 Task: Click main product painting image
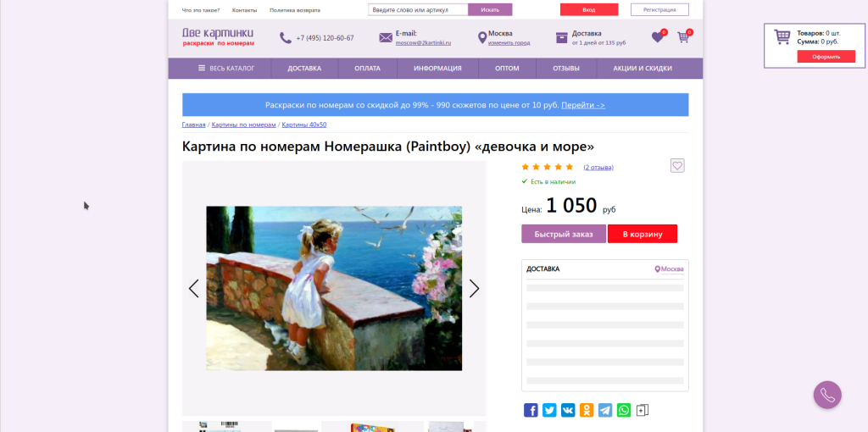[334, 288]
